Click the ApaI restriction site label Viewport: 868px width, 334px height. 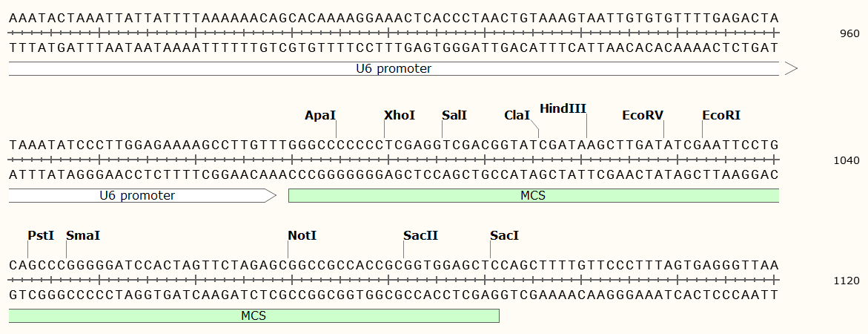click(320, 116)
